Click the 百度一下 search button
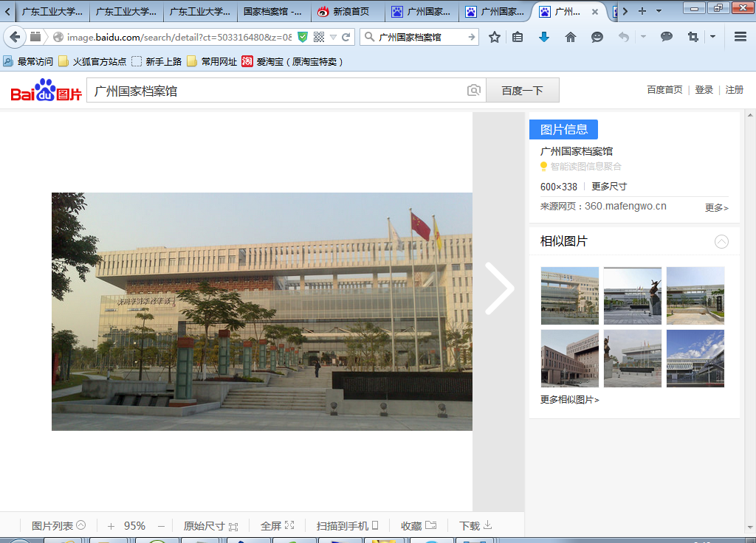The image size is (756, 543). coord(522,90)
